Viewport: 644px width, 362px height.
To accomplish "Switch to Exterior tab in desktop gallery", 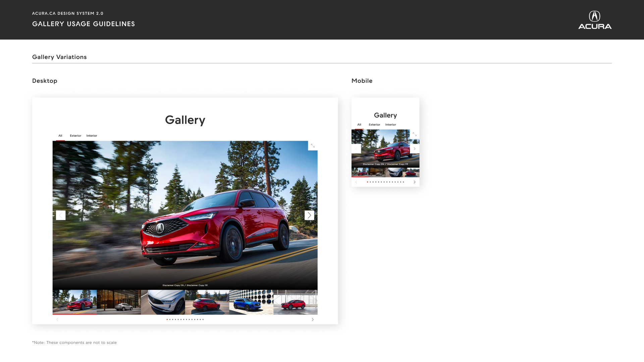I will [75, 136].
